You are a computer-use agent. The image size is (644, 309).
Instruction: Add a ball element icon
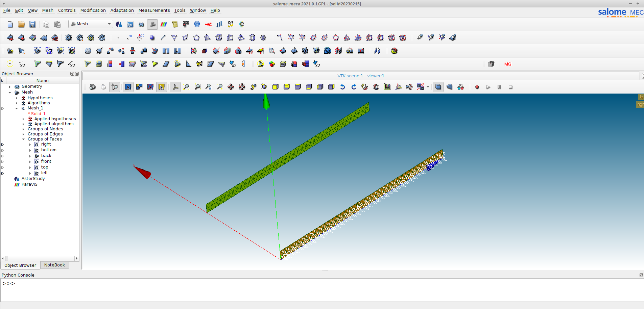pos(152,37)
